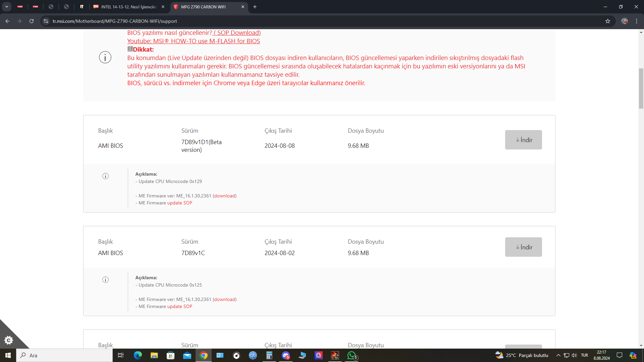
Task: Open a new browser tab
Action: [255, 7]
